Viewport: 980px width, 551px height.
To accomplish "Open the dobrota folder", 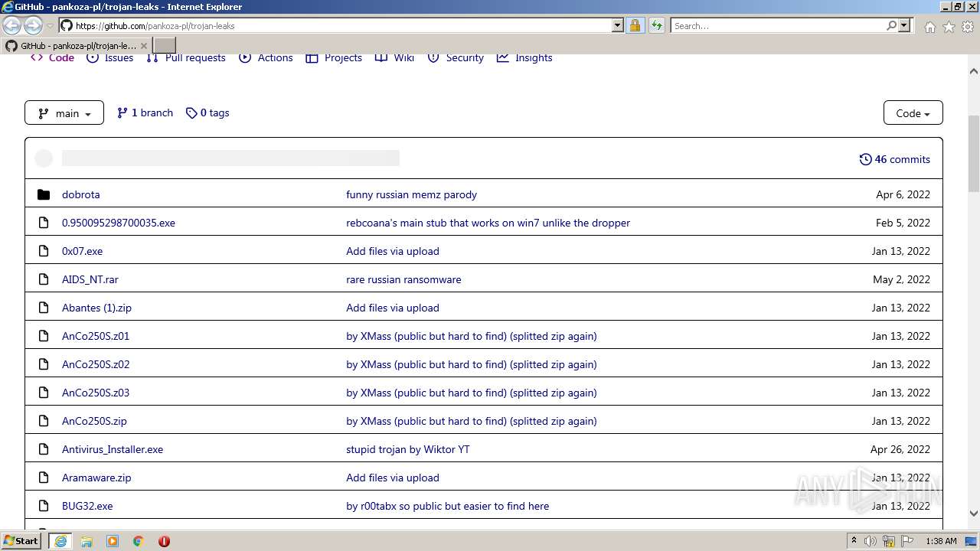I will click(80, 194).
